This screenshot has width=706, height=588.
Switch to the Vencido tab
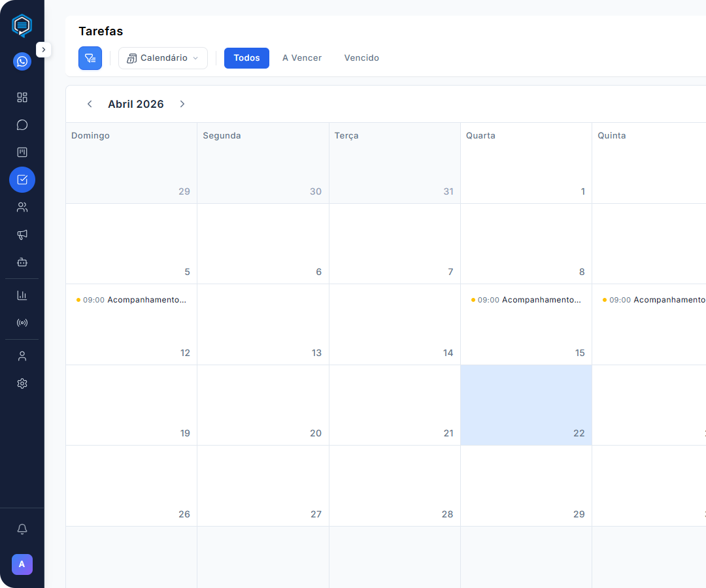click(361, 58)
